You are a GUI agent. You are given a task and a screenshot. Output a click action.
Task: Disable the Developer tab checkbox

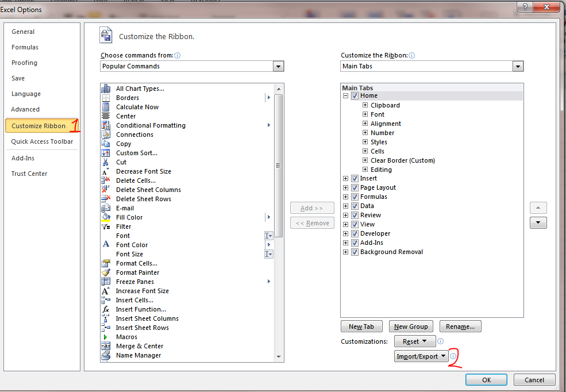click(355, 233)
